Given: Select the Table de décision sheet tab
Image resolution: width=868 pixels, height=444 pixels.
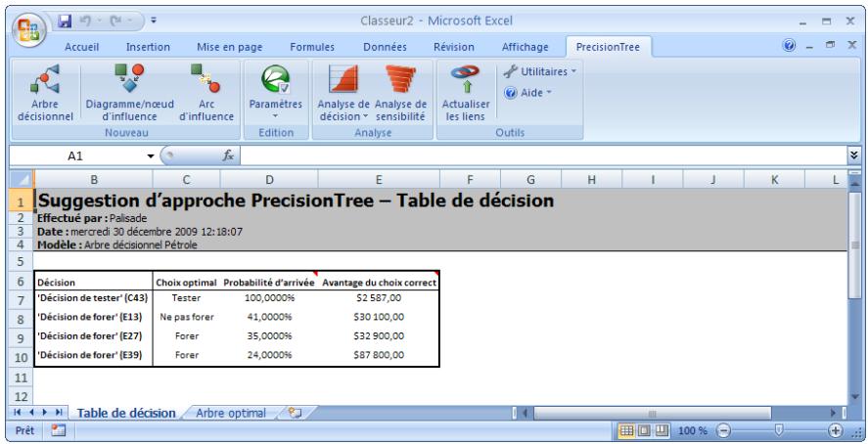Looking at the screenshot, I should [x=125, y=413].
